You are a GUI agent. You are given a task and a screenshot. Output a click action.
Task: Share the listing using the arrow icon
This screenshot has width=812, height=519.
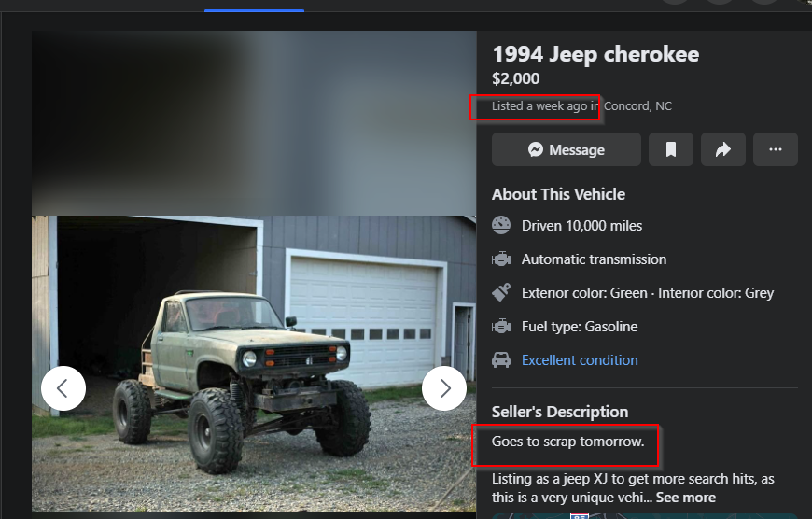(723, 149)
